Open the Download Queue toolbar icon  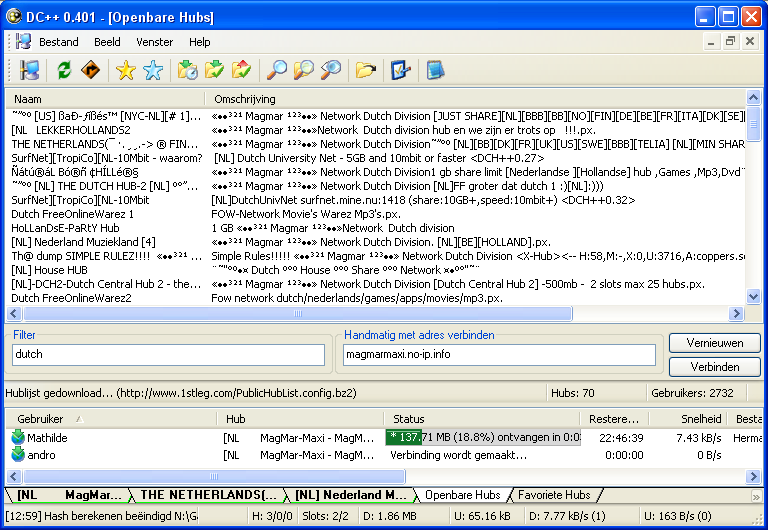point(188,70)
